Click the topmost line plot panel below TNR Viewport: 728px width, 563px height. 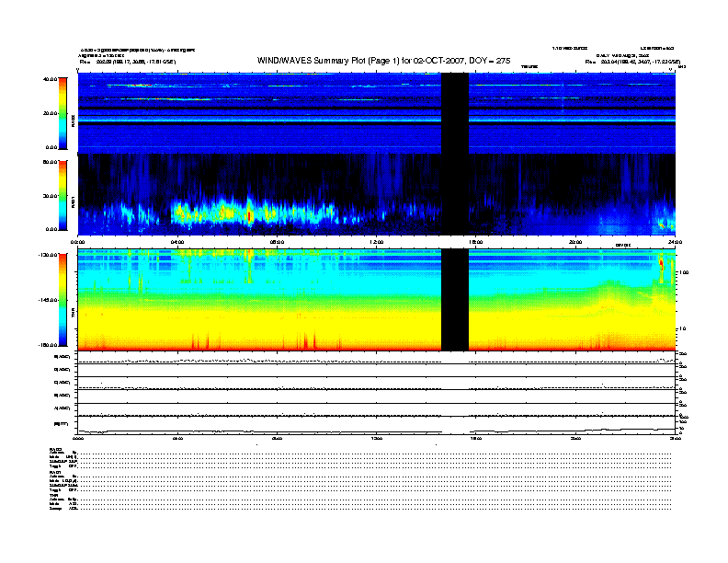click(x=376, y=358)
